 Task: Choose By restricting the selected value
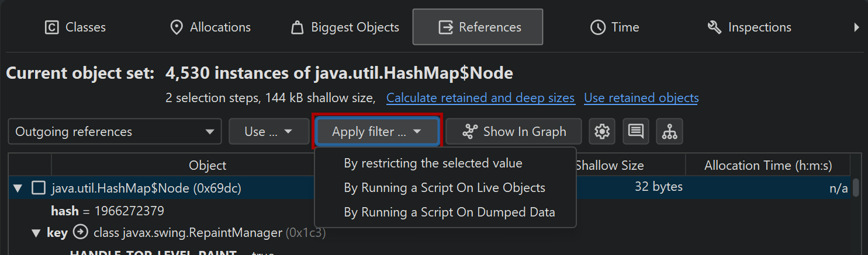[433, 163]
